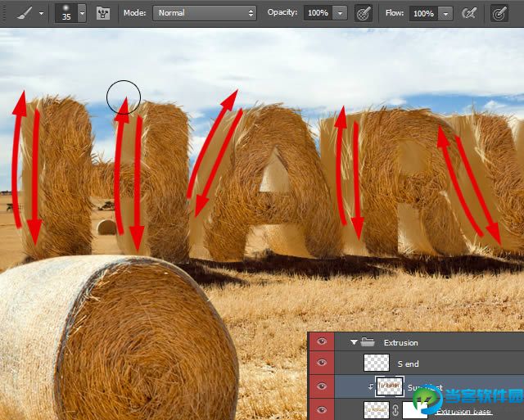Open the Brush tool preset dropdown arrow
The image size is (524, 420).
[x=42, y=14]
